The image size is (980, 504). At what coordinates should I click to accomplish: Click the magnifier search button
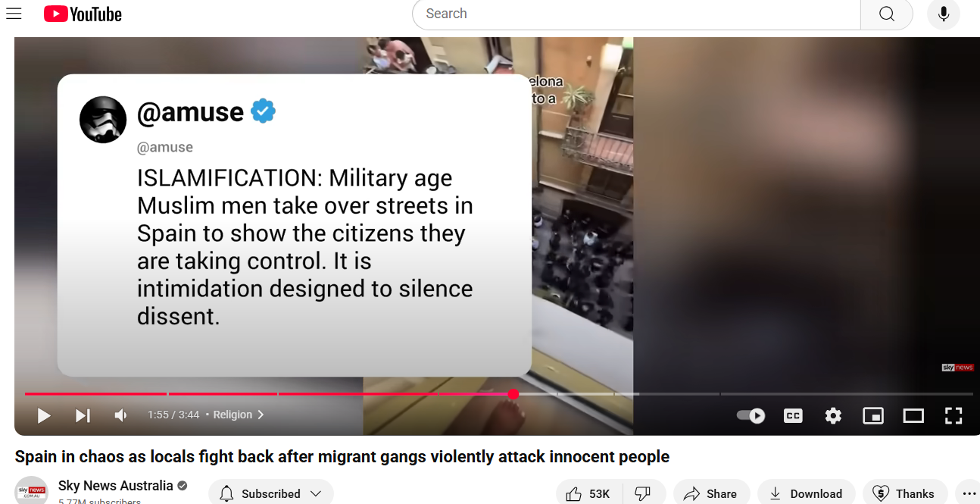887,14
